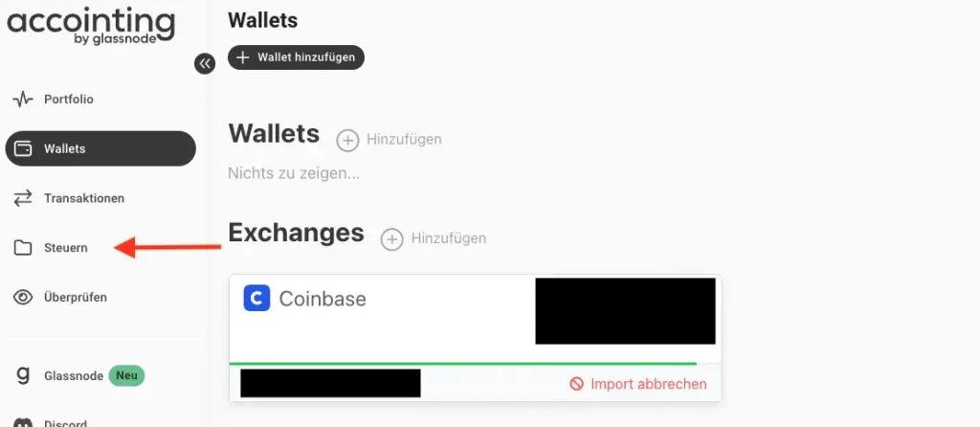Click the Transaktionen arrows icon
980x427 pixels.
23,198
